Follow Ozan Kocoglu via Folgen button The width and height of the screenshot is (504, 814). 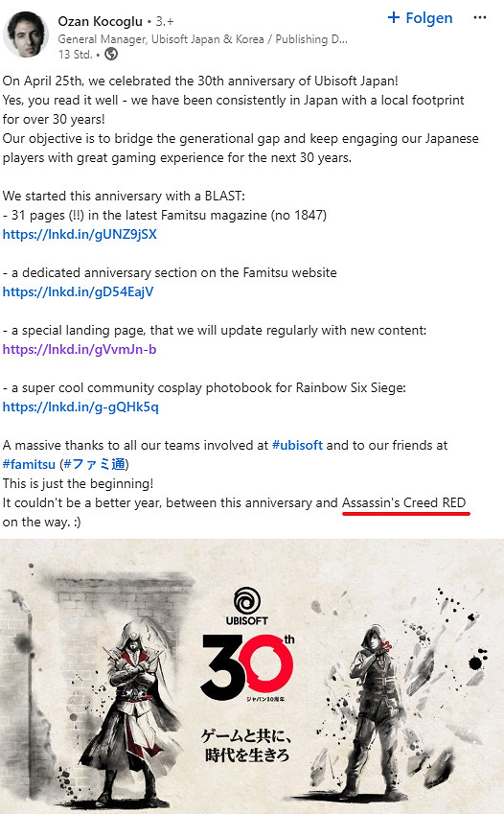point(420,17)
